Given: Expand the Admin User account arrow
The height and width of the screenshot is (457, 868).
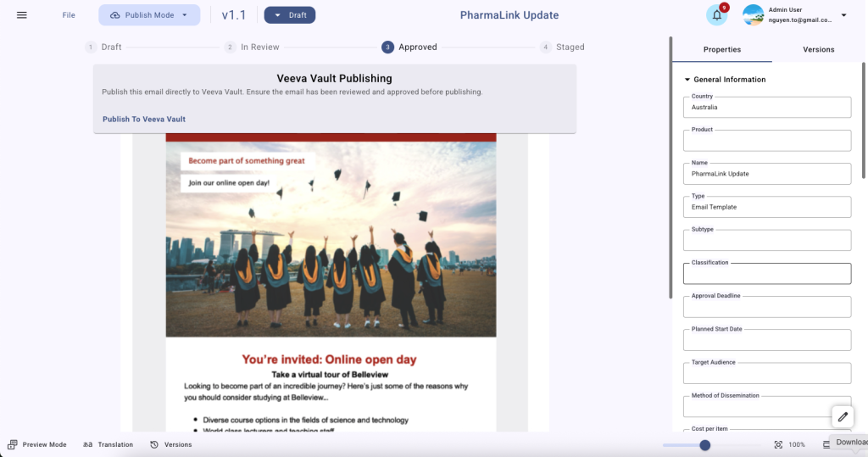Looking at the screenshot, I should click(843, 15).
